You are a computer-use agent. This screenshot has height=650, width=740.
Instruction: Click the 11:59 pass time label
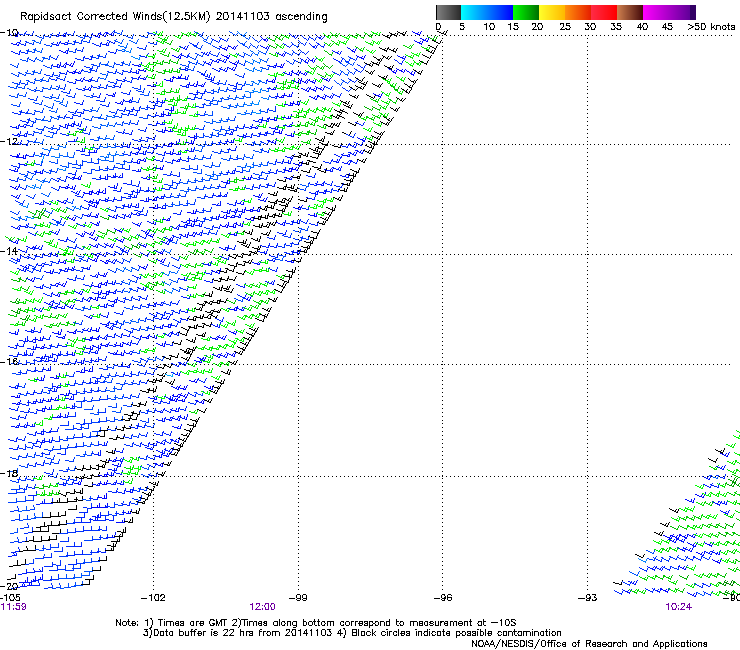click(x=13, y=607)
